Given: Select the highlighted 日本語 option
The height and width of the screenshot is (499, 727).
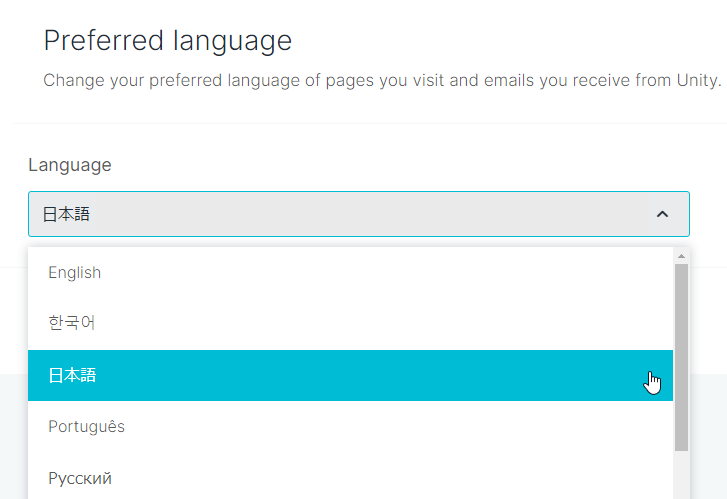Looking at the screenshot, I should tap(72, 375).
